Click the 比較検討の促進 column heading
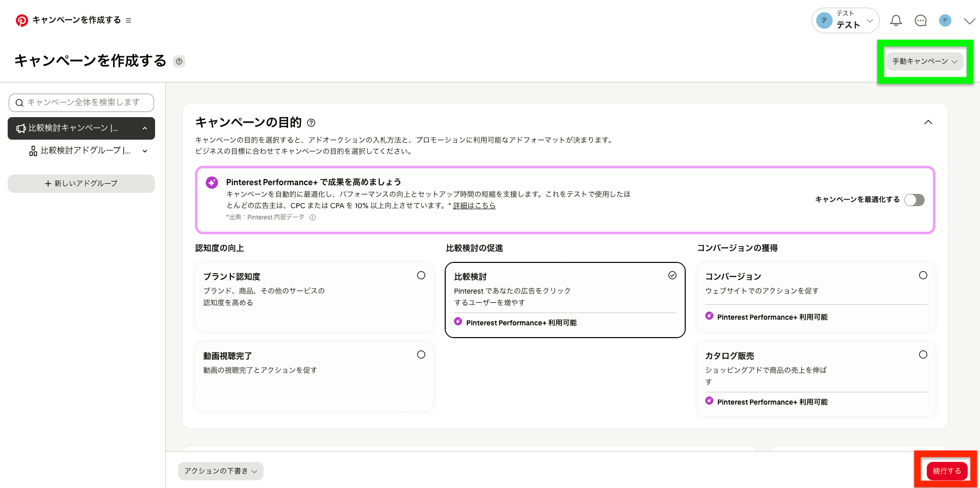Screen dimensions: 980x488 point(474,248)
